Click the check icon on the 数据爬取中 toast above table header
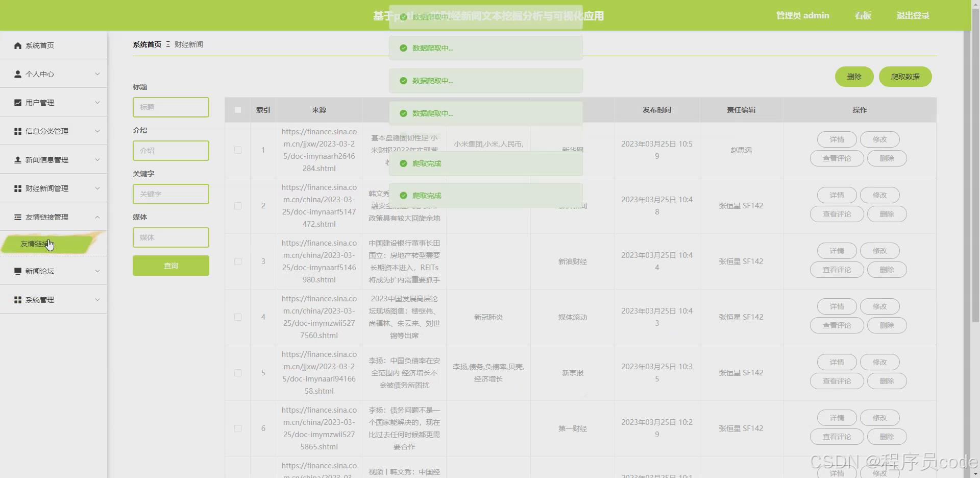Screen dimensions: 980x478 point(403,113)
